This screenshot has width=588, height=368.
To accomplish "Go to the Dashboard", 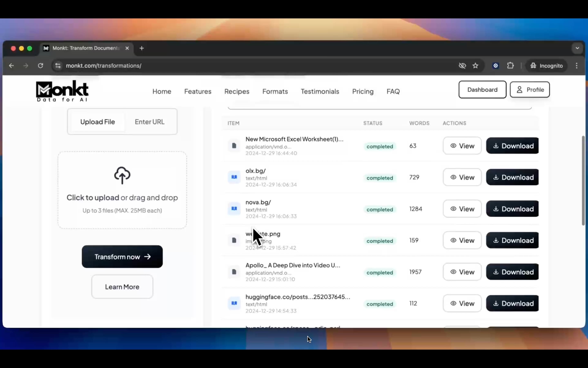I will [x=482, y=90].
